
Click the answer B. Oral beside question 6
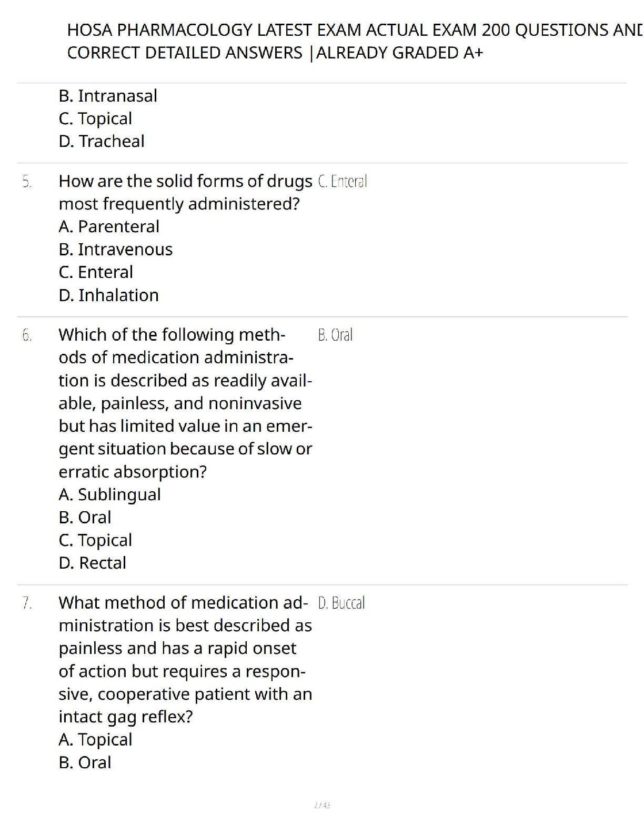[x=335, y=335]
